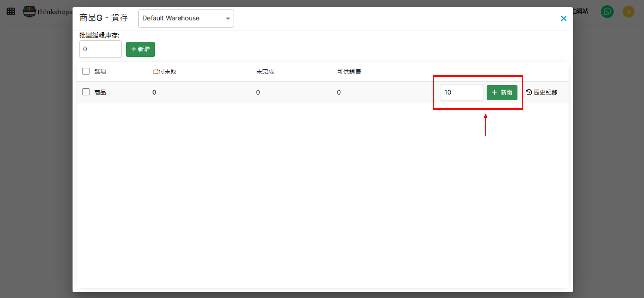Viewport: 644px width, 298px height.
Task: Click the plus icon in the row add button
Action: point(494,92)
